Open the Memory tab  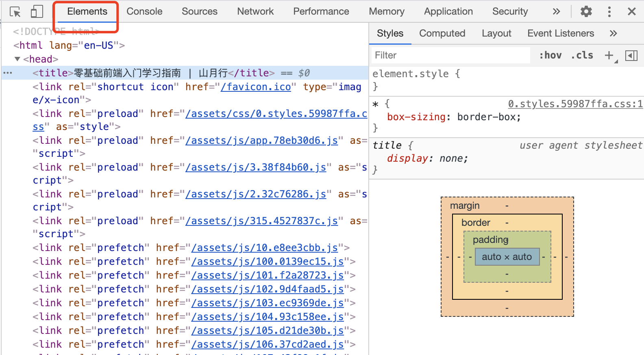387,11
